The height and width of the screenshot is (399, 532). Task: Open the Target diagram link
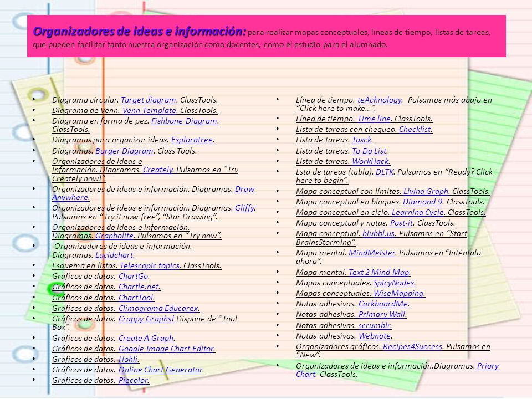tap(149, 100)
